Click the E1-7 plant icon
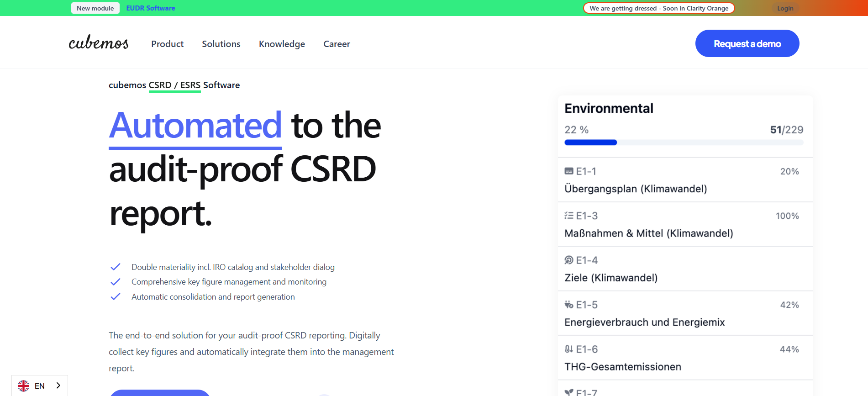The width and height of the screenshot is (868, 396). click(x=569, y=392)
